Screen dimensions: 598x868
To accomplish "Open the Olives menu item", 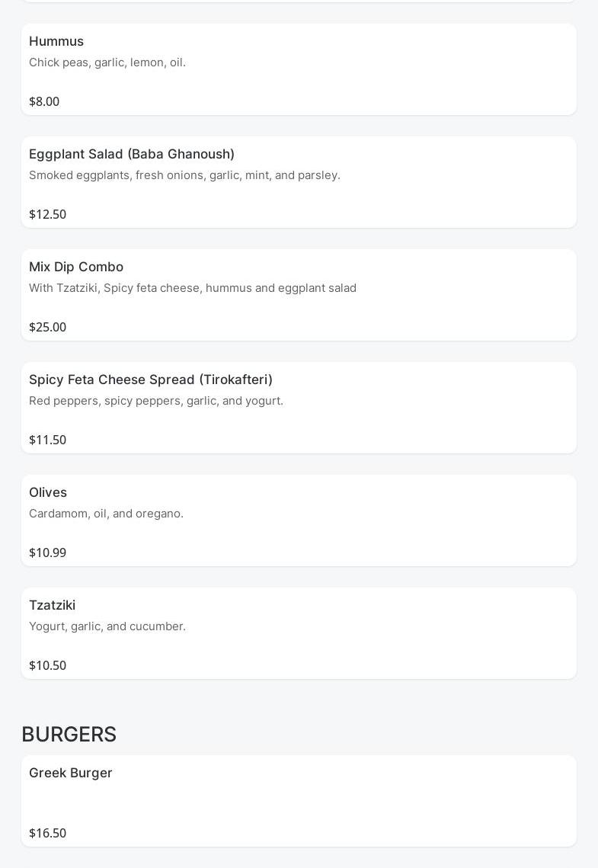I will (48, 492).
